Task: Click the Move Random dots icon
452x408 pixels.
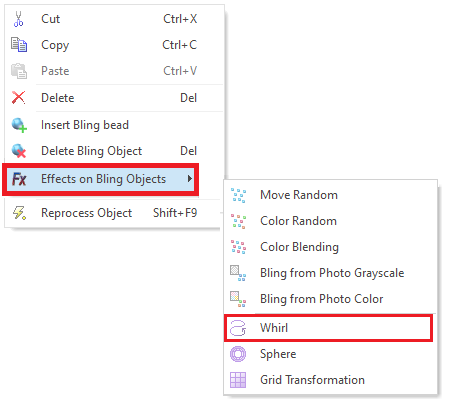Action: click(x=239, y=195)
